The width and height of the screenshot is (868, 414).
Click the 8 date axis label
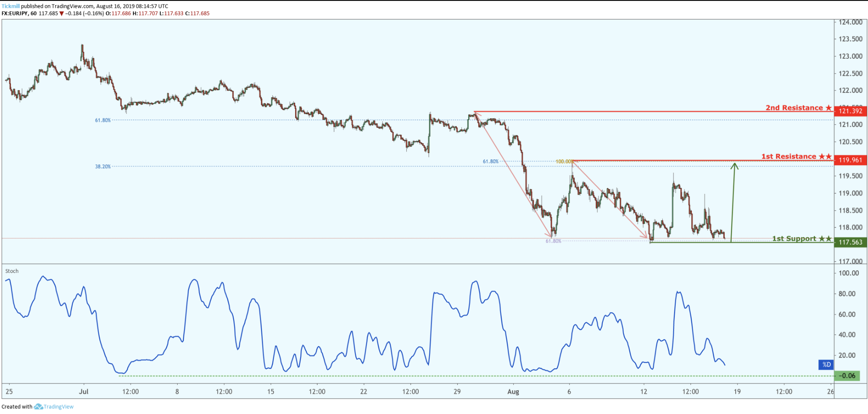pos(177,392)
